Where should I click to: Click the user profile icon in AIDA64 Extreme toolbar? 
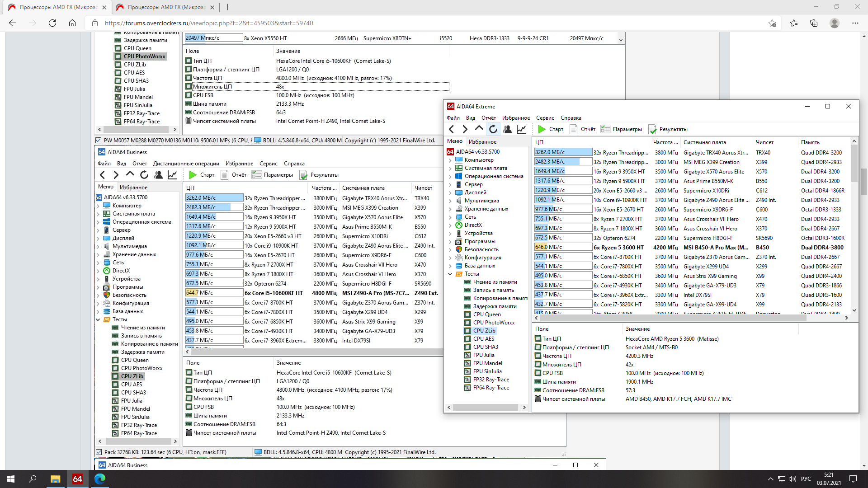[507, 129]
